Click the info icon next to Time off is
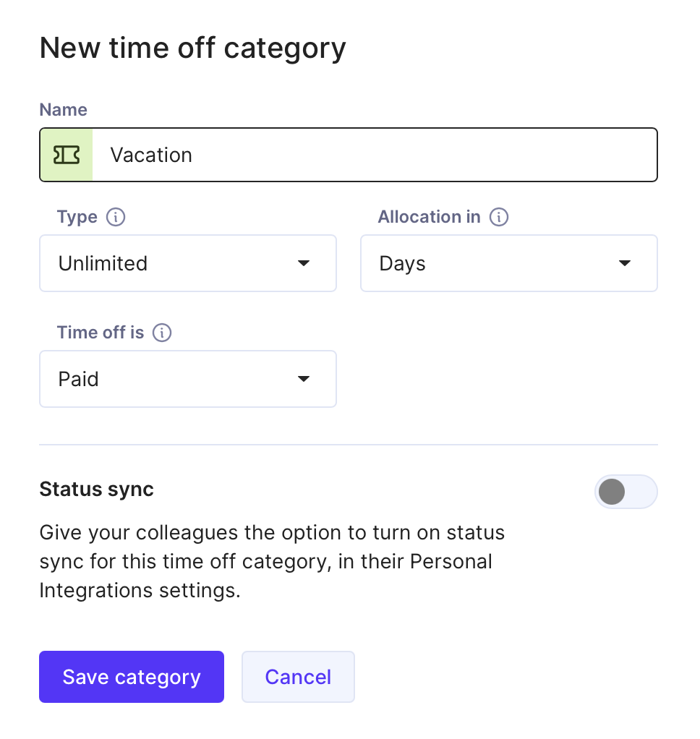Viewport: 700px width, 739px height. coord(162,333)
